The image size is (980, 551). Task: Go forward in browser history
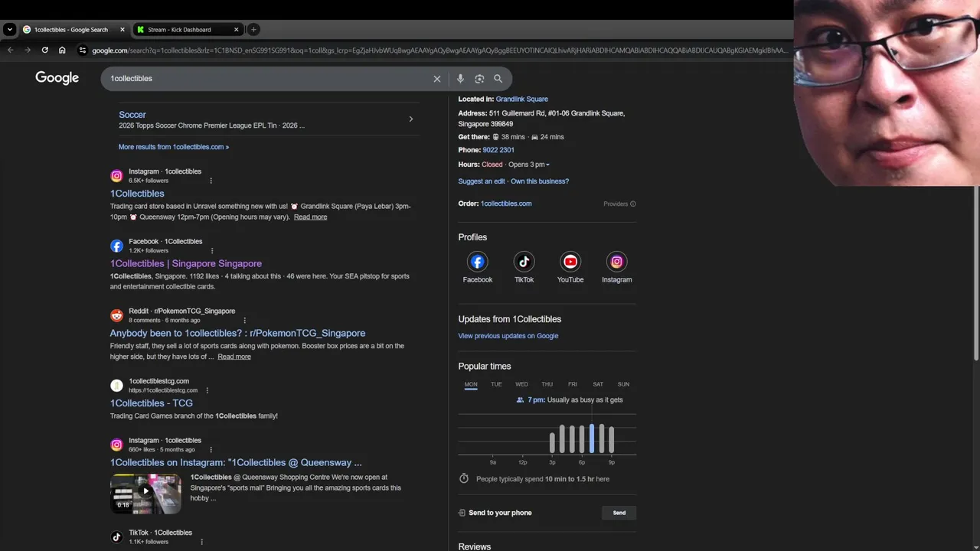[28, 51]
